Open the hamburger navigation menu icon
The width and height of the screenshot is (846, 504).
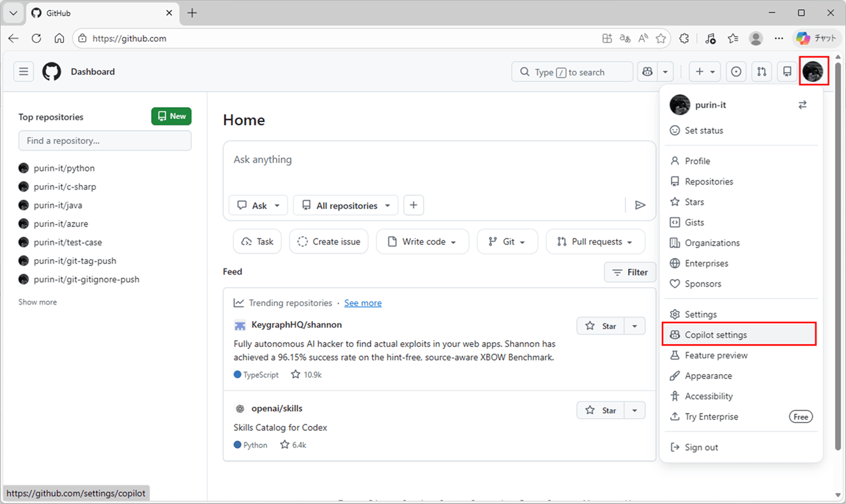24,72
